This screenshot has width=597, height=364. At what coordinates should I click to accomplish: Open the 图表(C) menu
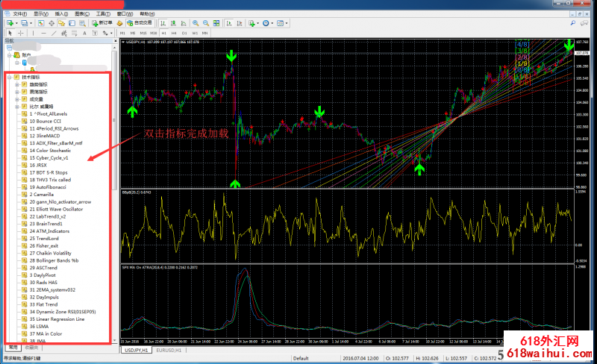point(82,14)
